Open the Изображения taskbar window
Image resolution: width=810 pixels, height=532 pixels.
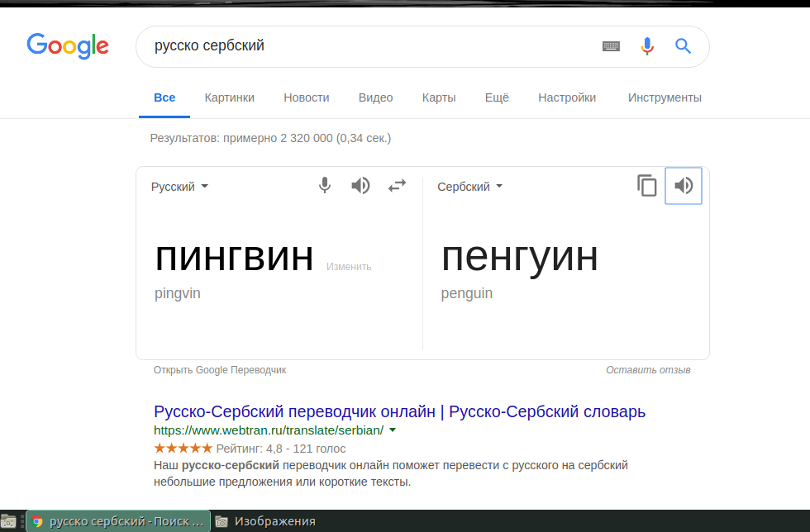(x=265, y=521)
